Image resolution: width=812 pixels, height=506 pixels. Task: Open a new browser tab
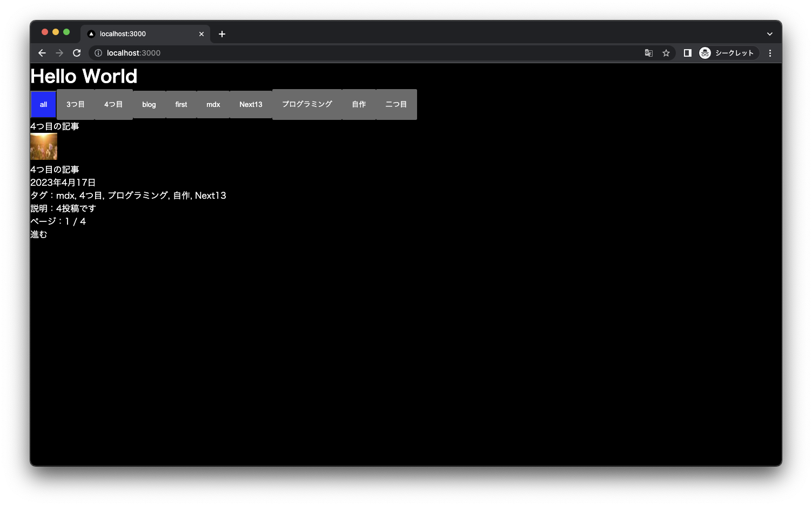pyautogui.click(x=222, y=34)
